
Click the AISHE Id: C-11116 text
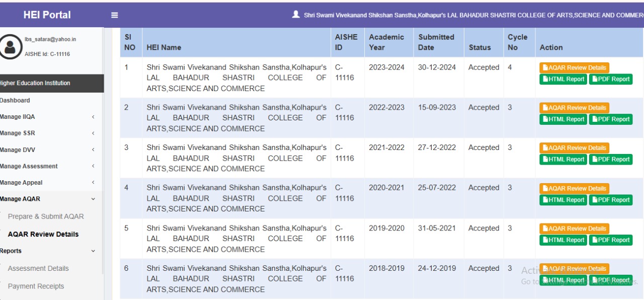pyautogui.click(x=47, y=54)
